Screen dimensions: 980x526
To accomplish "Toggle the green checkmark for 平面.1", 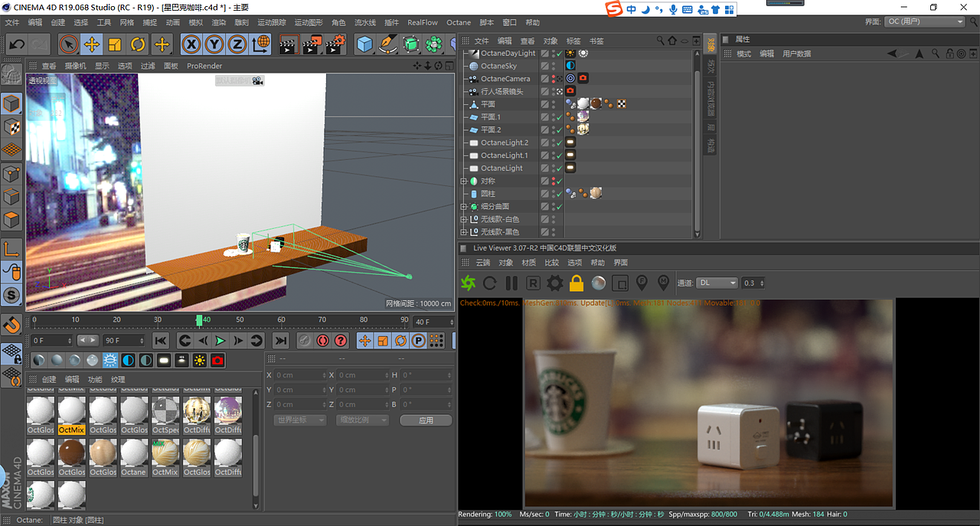I will tap(559, 117).
